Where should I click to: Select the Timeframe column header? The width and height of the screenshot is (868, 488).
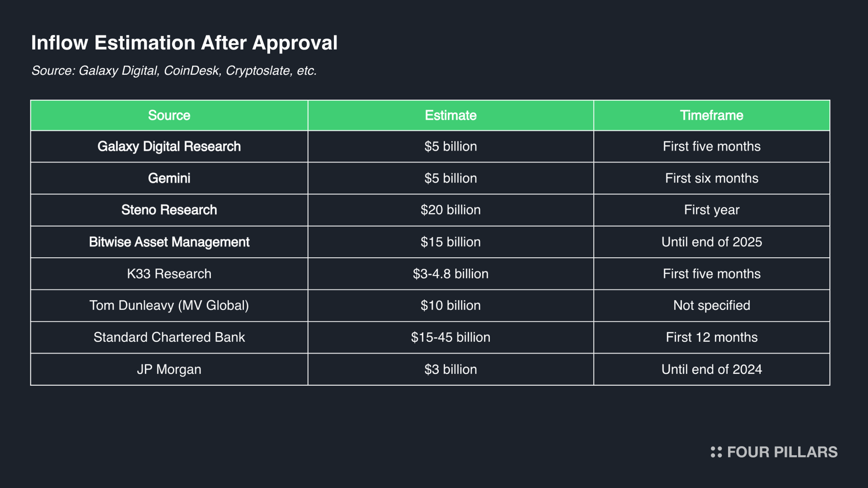coord(711,115)
